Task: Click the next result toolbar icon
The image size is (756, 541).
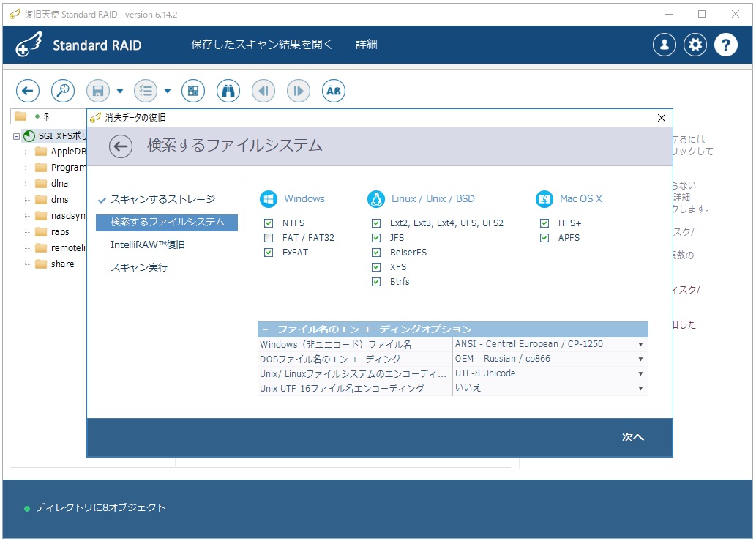Action: (299, 91)
